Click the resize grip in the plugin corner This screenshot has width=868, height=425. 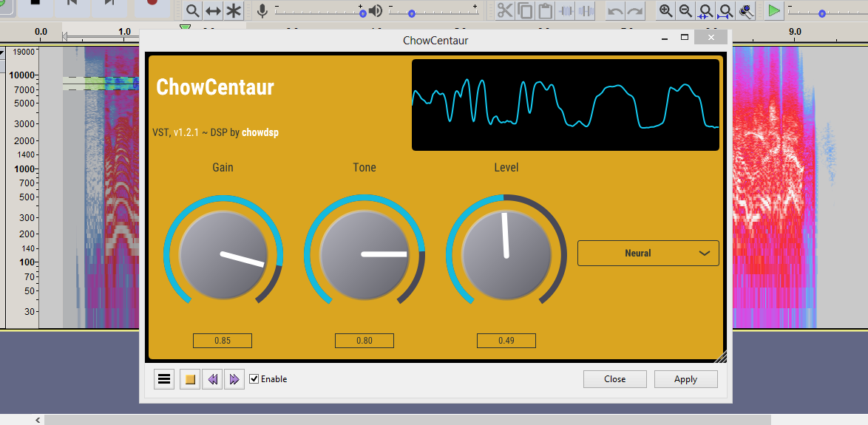(x=720, y=357)
